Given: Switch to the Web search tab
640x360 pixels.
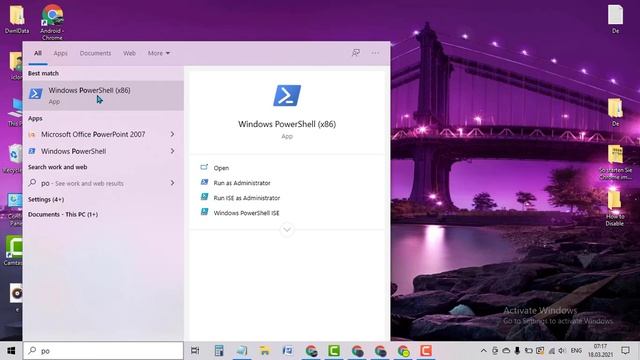Looking at the screenshot, I should [129, 53].
